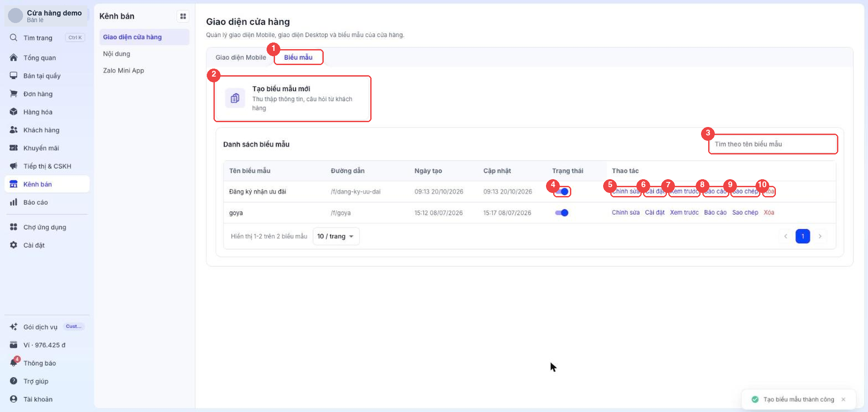Click Cài đặt link in goya row

[x=655, y=213]
